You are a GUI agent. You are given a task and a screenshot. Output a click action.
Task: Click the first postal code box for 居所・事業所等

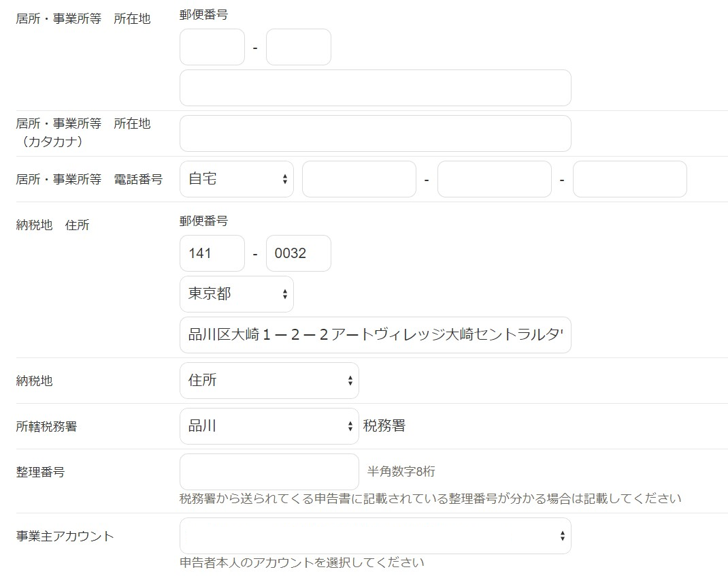[212, 47]
